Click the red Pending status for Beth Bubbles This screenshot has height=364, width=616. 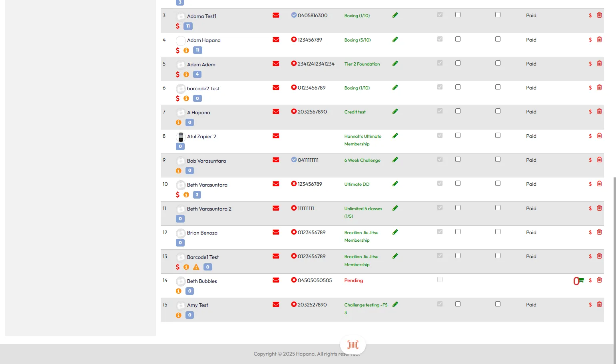[x=353, y=280]
